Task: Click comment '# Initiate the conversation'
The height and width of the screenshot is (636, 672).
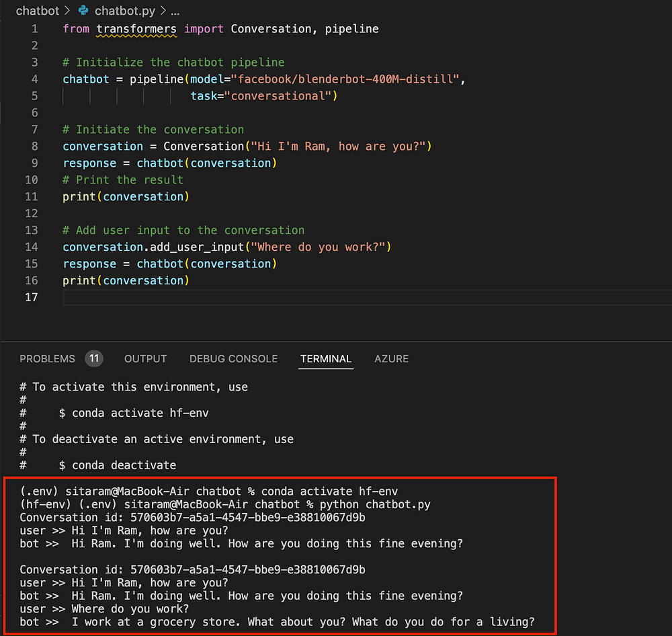Action: 153,130
